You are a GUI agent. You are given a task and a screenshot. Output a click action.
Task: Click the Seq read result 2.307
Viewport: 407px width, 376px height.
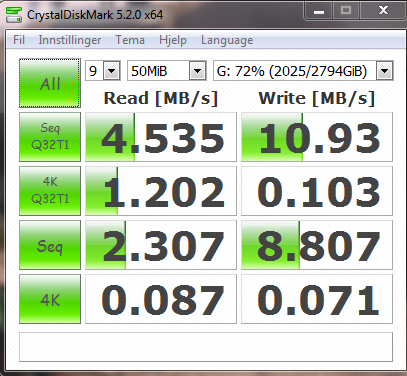(x=161, y=245)
